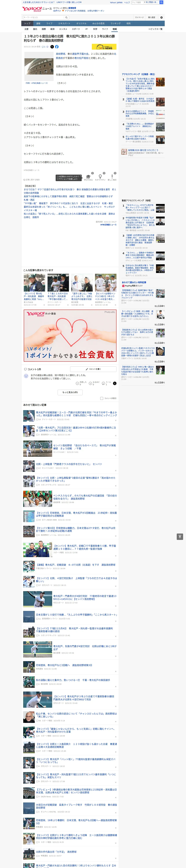Open ネット募金 heart donation banner
Screen dimensions: 186x868
point(70,336)
